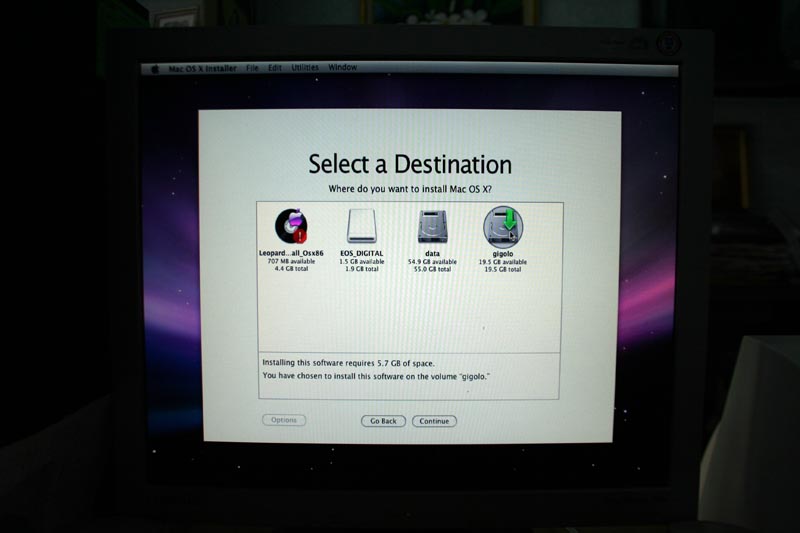The image size is (800, 533).
Task: Click the Continue button
Action: coord(434,421)
